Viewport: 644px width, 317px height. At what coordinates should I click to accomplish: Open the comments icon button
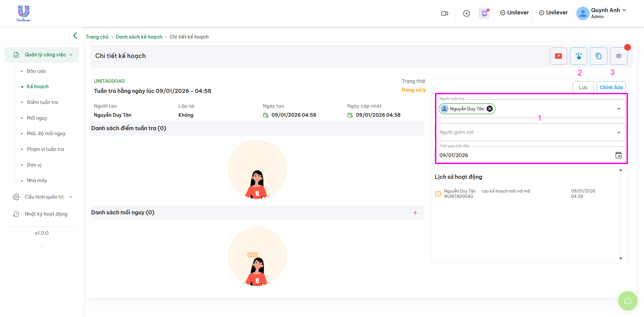click(619, 56)
